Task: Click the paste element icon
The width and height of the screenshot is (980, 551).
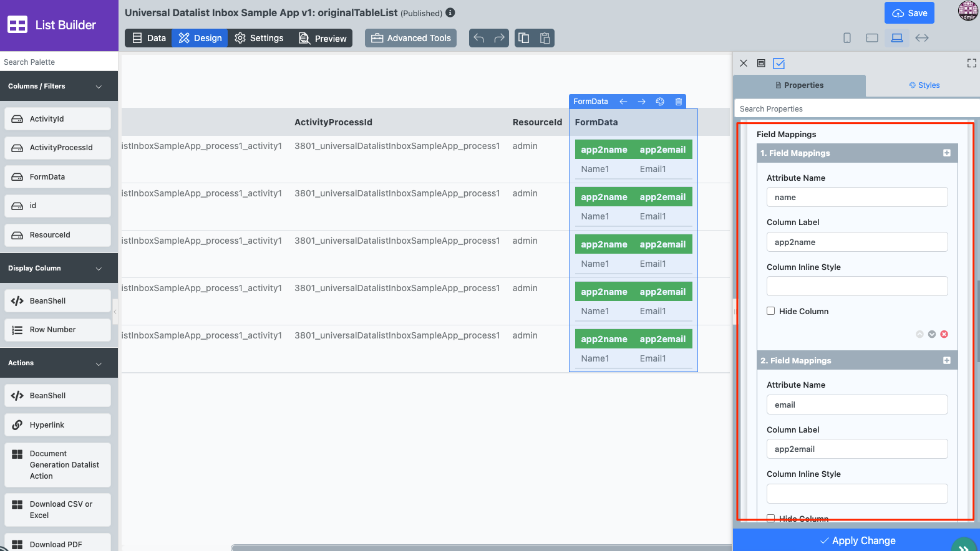Action: point(545,38)
